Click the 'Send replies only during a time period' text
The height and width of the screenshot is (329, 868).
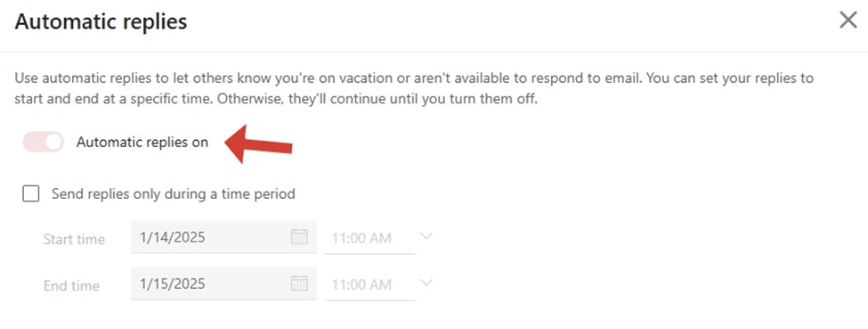click(x=174, y=193)
